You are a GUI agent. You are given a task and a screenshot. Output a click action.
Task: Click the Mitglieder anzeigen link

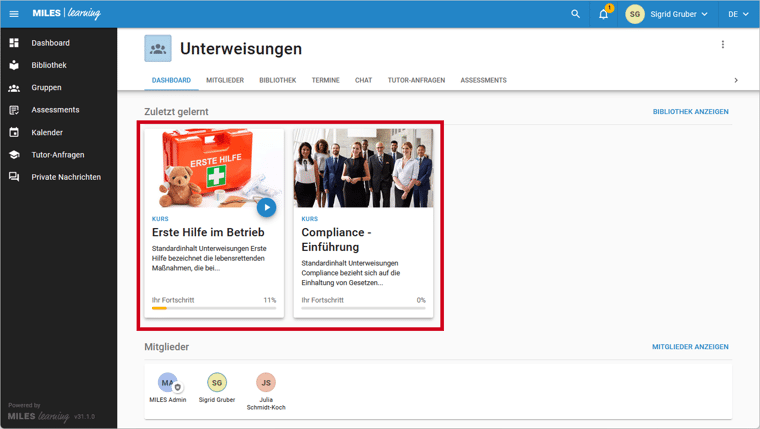point(690,347)
